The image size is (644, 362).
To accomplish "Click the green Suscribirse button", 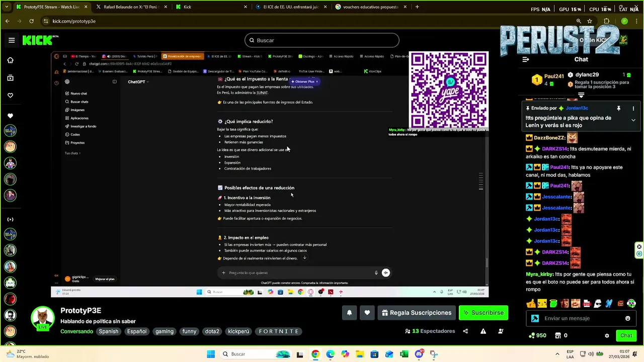I will pyautogui.click(x=484, y=313).
